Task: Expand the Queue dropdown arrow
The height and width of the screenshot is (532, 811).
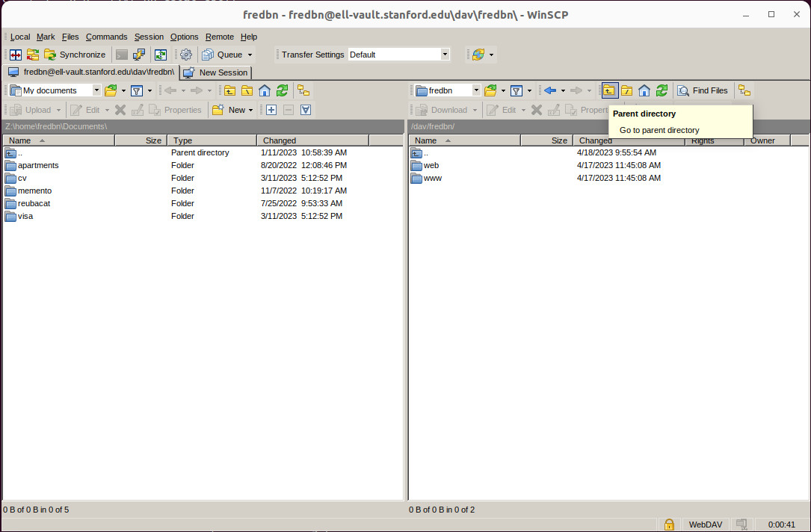Action: [x=250, y=55]
